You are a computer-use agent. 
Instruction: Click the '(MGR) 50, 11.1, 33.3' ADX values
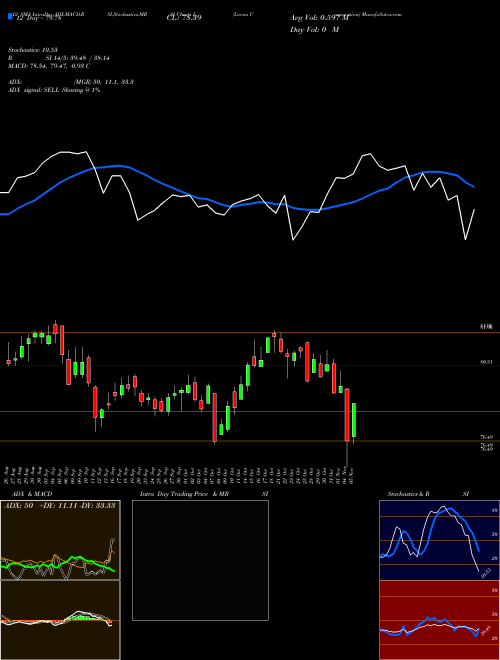[104, 82]
